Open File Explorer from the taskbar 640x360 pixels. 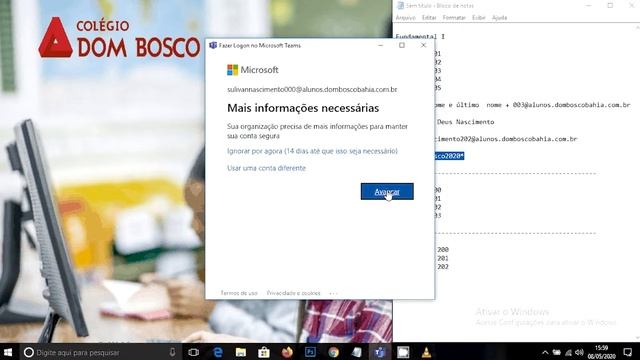pos(241,352)
